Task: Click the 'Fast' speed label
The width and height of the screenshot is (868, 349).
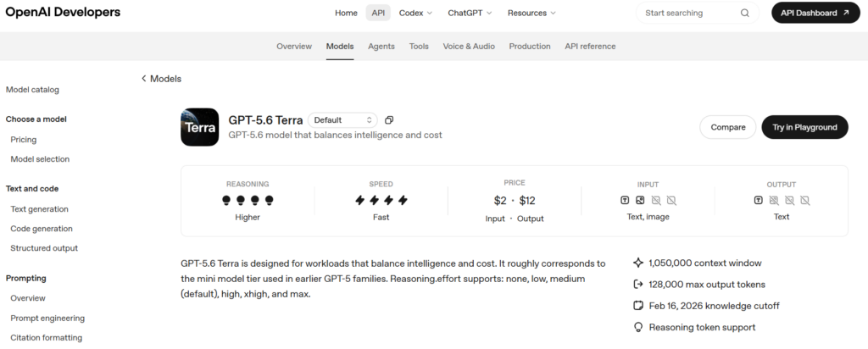Action: click(381, 218)
